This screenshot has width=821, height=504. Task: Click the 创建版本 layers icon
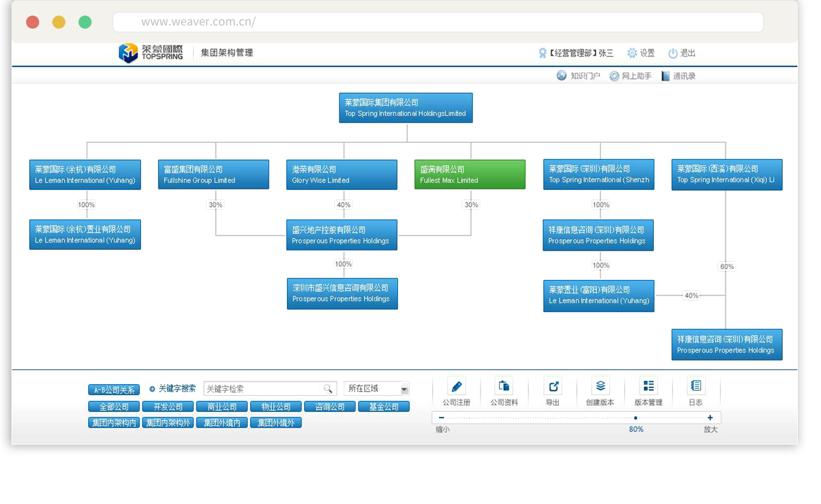pyautogui.click(x=600, y=386)
